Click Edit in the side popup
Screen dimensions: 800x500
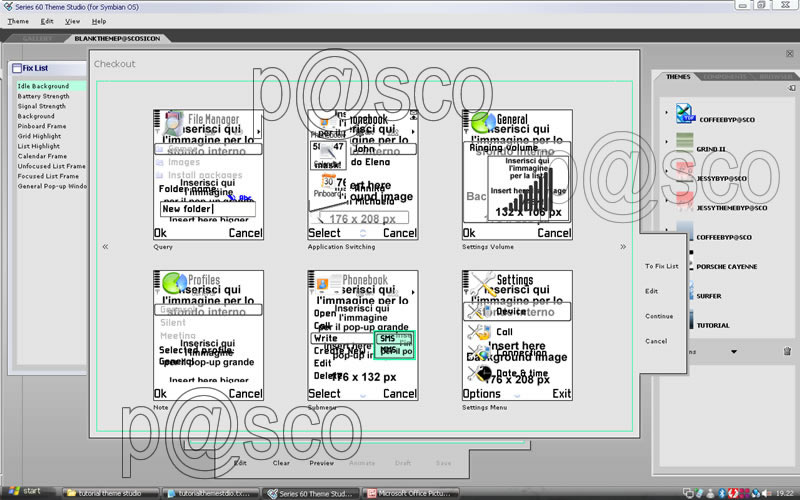click(651, 291)
